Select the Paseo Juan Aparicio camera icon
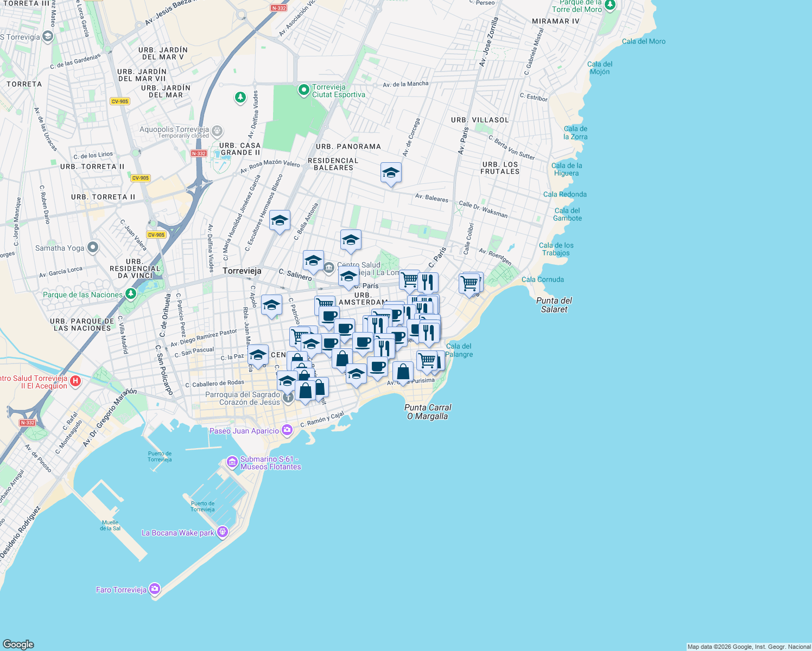Screen dimensions: 812x651 (x=287, y=430)
